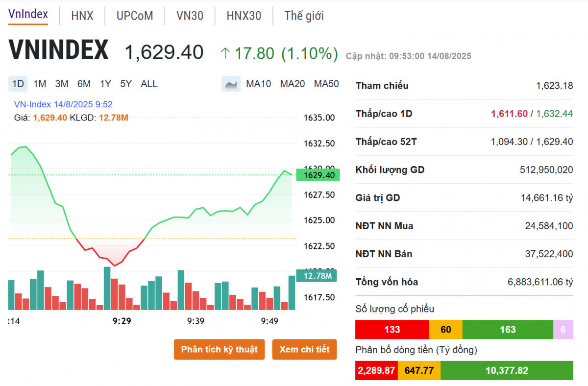The image size is (588, 386).
Task: Click the daily high value 1,632.44
Action: click(554, 114)
